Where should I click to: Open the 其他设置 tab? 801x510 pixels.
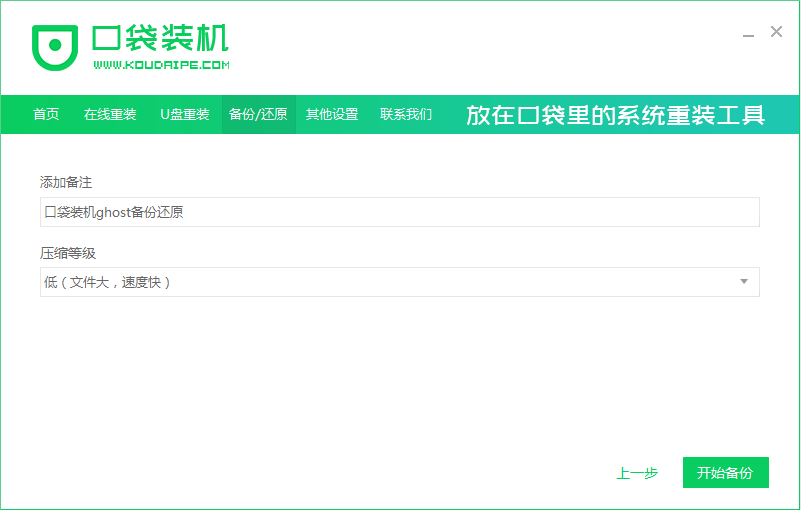point(332,114)
